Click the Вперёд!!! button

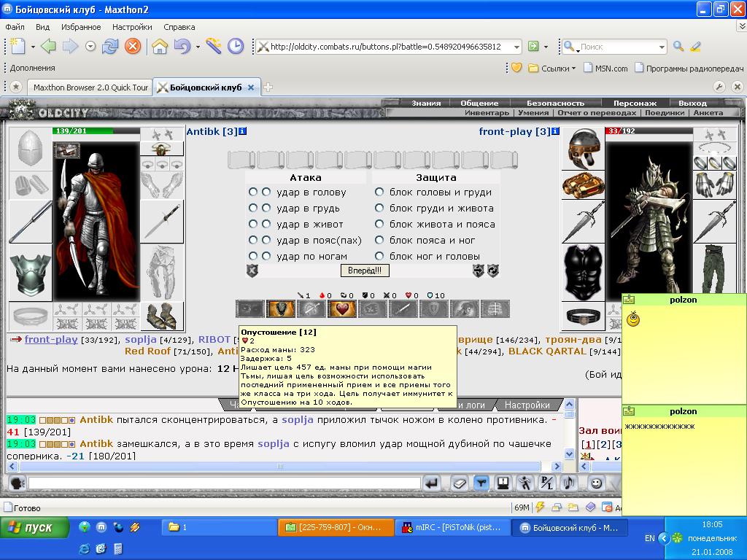tap(365, 271)
